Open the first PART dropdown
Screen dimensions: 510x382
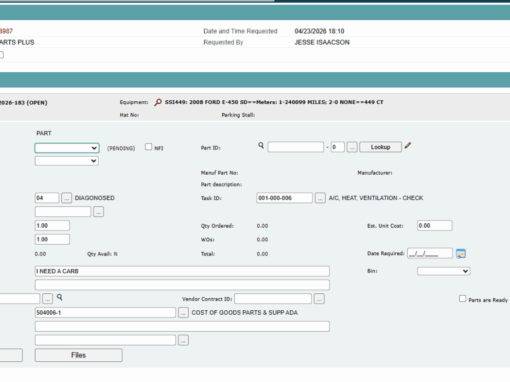(67, 148)
